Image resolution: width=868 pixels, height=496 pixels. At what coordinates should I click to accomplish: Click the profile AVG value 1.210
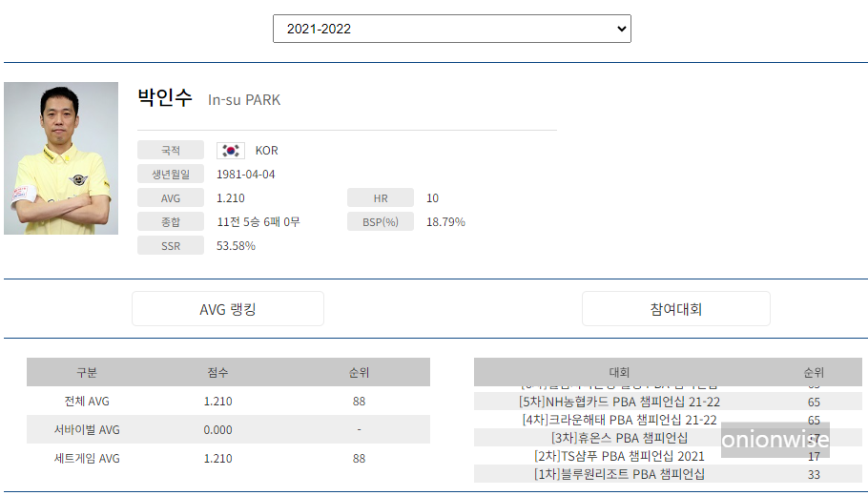click(230, 198)
